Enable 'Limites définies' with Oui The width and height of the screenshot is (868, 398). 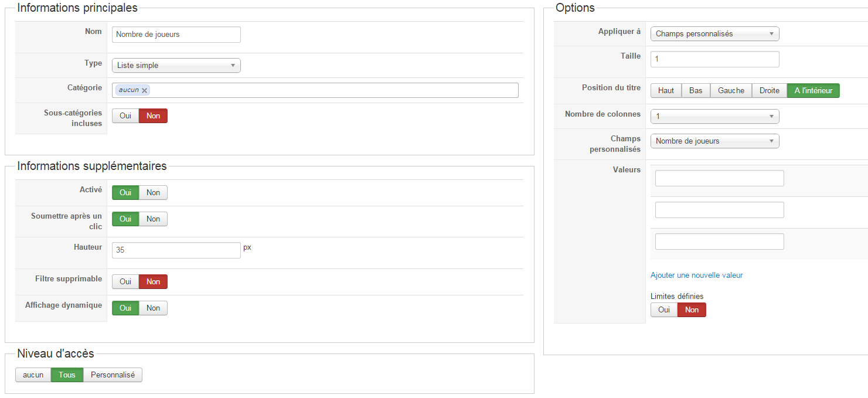click(x=663, y=310)
